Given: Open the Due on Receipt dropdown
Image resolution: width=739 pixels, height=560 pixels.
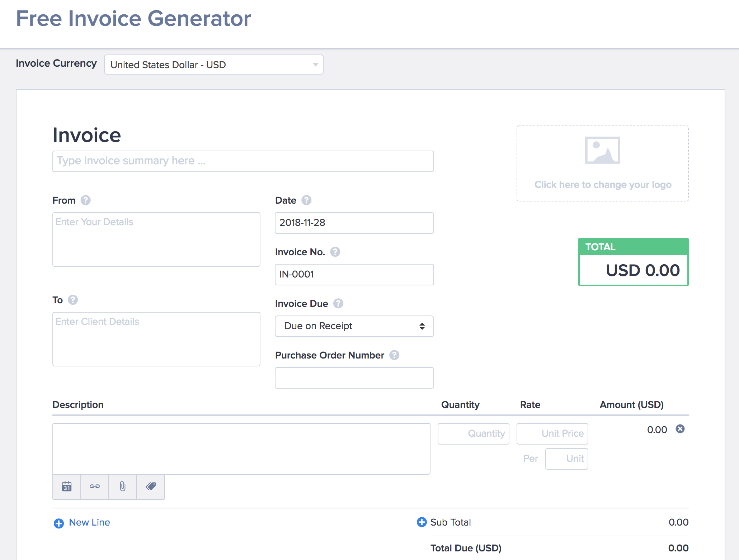Looking at the screenshot, I should [354, 326].
